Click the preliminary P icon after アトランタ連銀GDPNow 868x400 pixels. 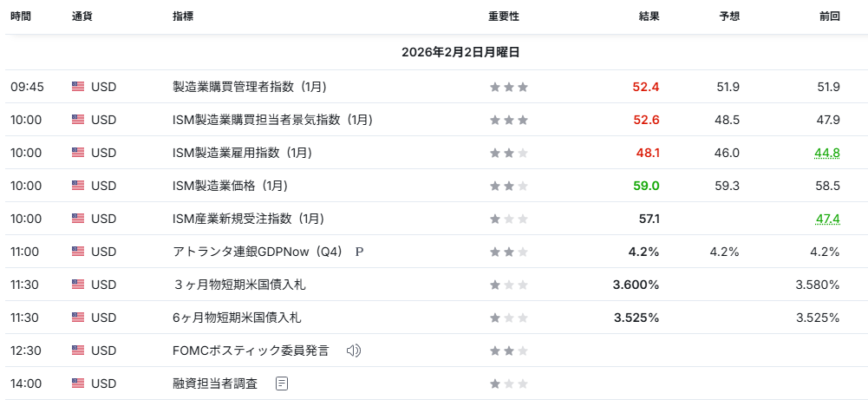coord(359,252)
